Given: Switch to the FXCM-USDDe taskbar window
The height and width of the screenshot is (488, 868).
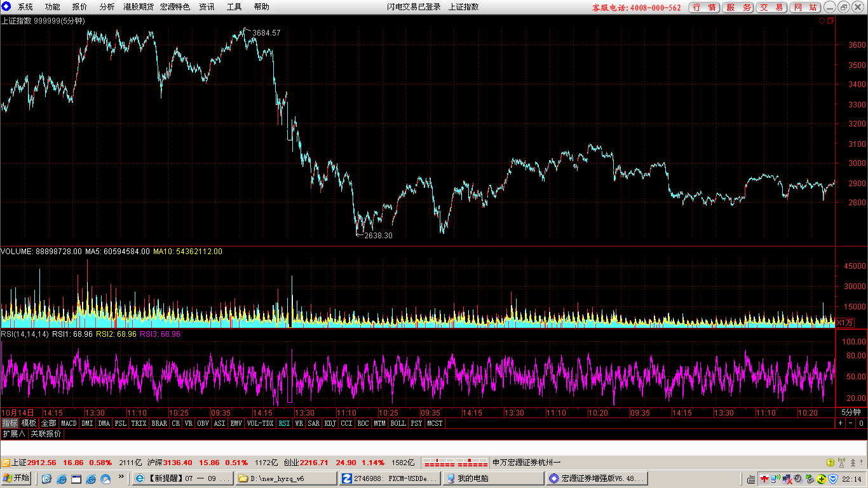Looking at the screenshot, I should tap(390, 478).
